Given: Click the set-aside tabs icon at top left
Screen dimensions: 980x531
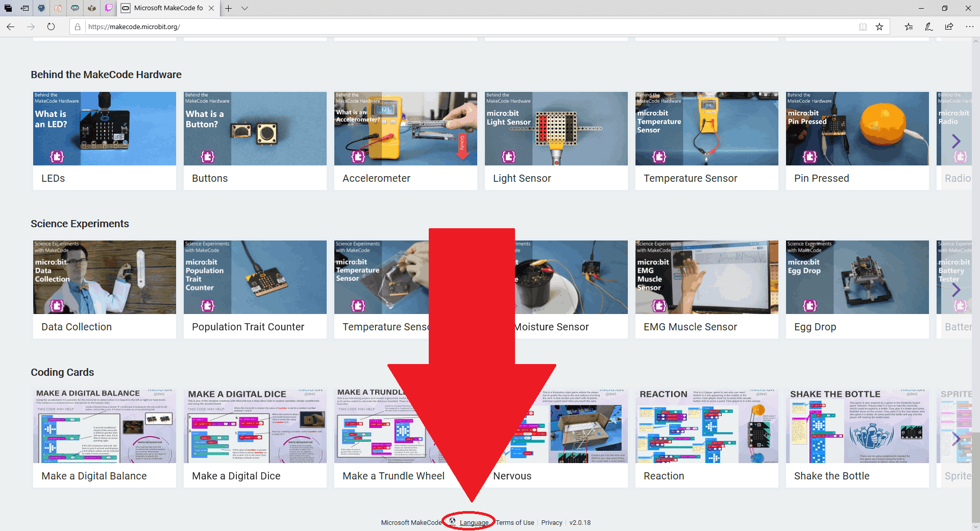Looking at the screenshot, I should coord(7,8).
